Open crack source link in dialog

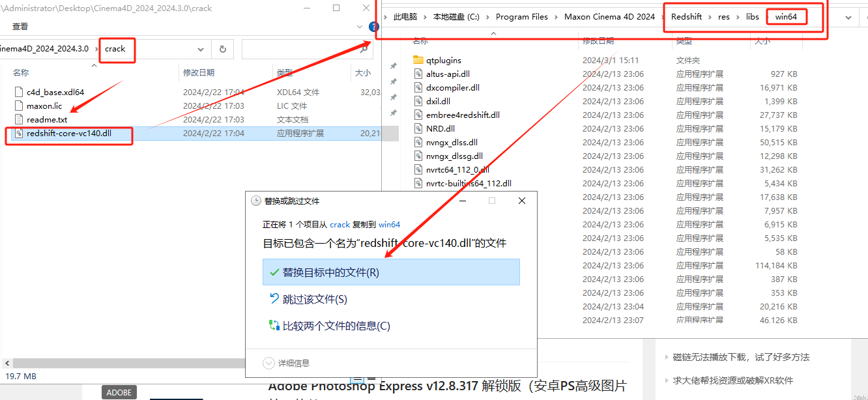tap(340, 224)
